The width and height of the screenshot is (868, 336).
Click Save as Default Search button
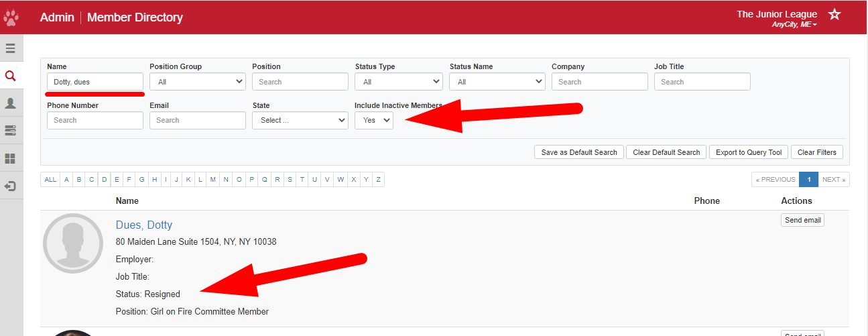click(x=579, y=152)
